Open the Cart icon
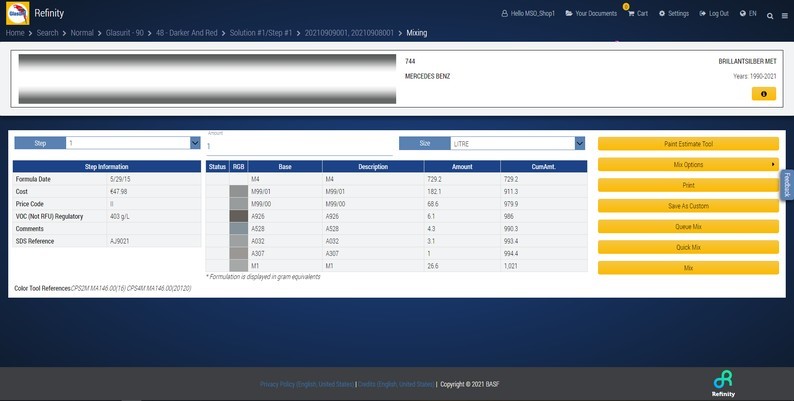 (638, 14)
